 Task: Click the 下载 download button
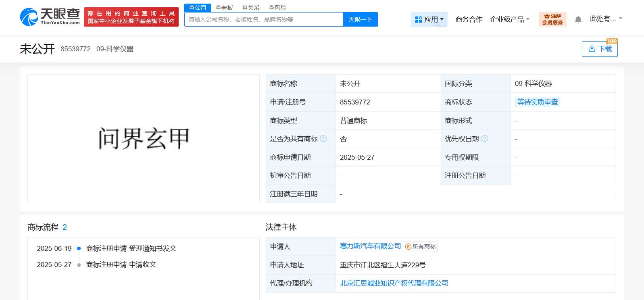tap(600, 49)
